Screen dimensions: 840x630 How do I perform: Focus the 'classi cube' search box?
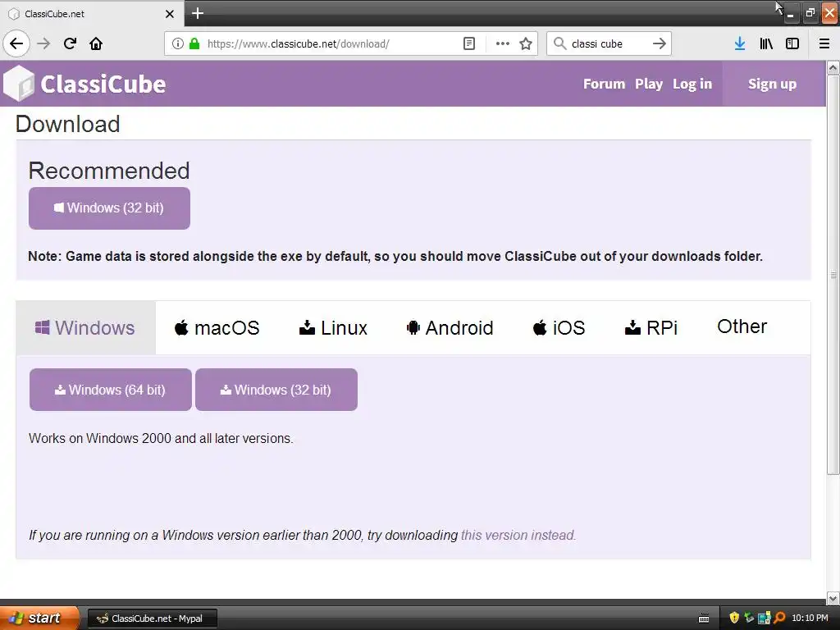(608, 43)
